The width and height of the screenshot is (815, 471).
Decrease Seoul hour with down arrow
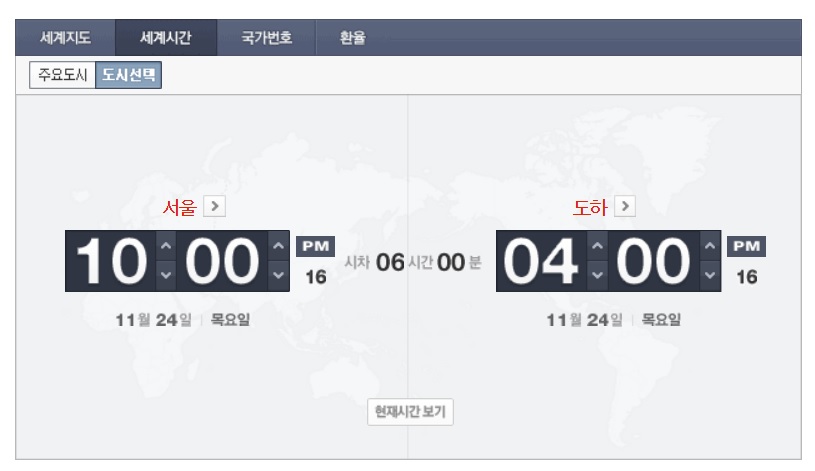166,276
